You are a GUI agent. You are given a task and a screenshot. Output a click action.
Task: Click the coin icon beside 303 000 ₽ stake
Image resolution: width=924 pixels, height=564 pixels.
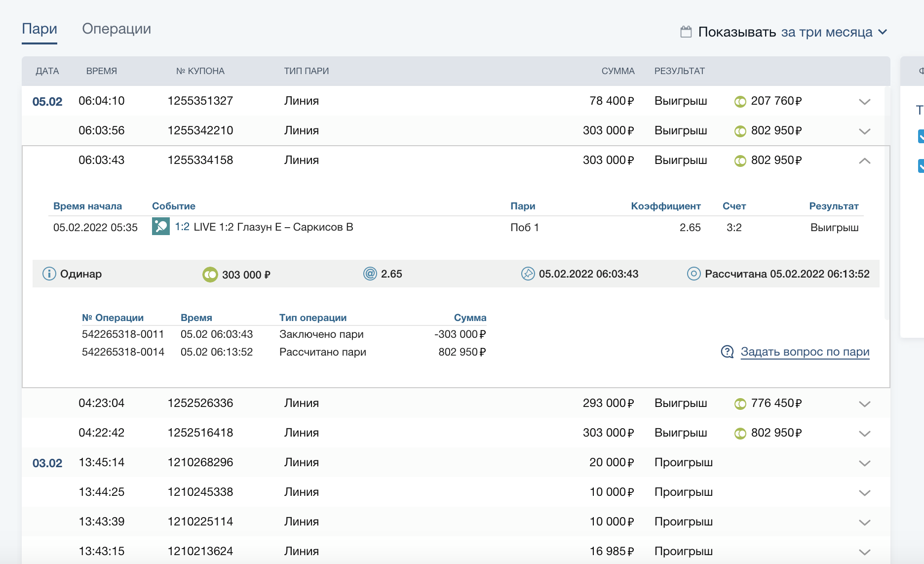(210, 274)
